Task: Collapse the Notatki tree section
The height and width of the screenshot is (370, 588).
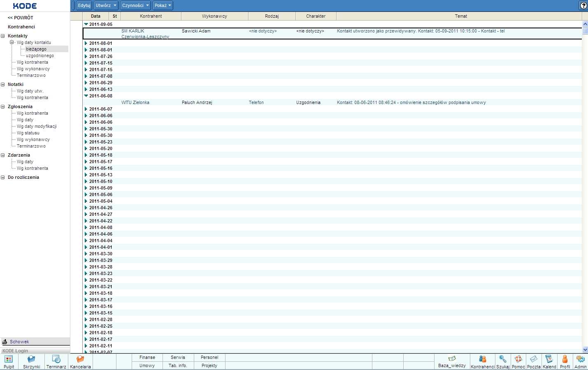Action: [x=3, y=84]
